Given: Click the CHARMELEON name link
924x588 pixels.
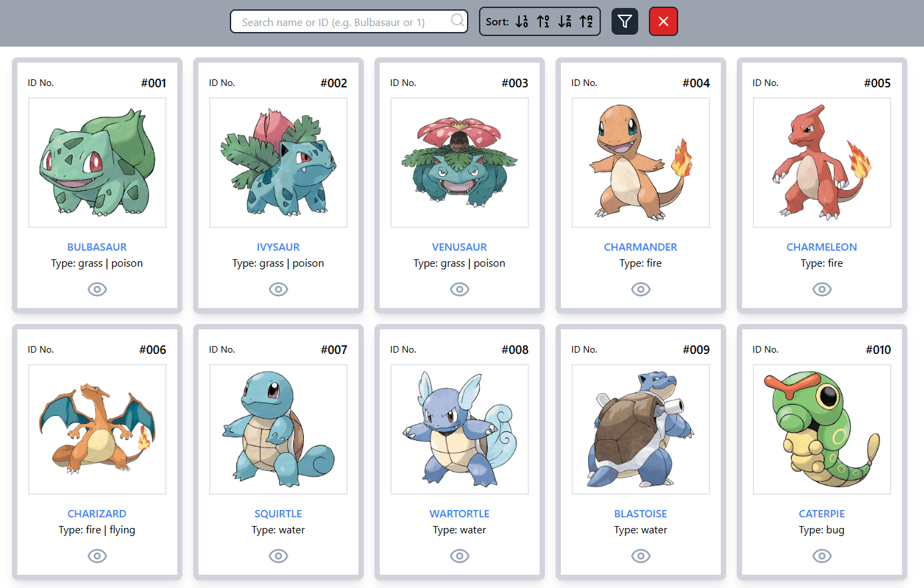Looking at the screenshot, I should click(822, 247).
